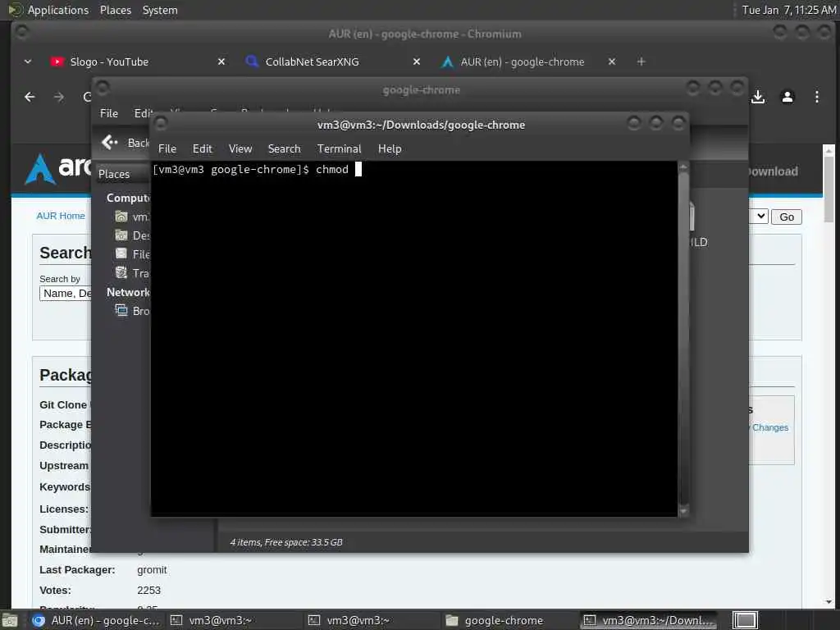Open Chromium three-dot menu
The image size is (840, 630).
point(816,97)
